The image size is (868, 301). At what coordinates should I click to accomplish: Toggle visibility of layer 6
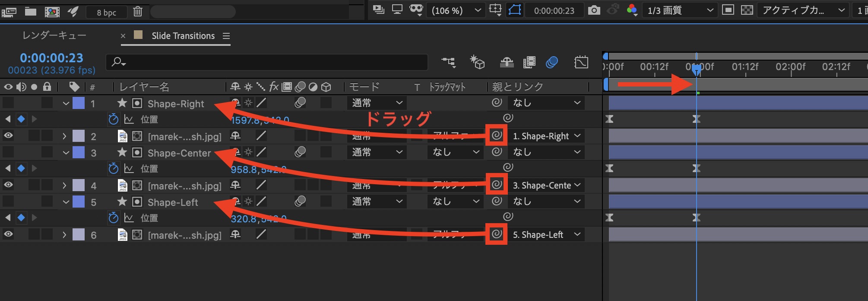click(x=8, y=234)
